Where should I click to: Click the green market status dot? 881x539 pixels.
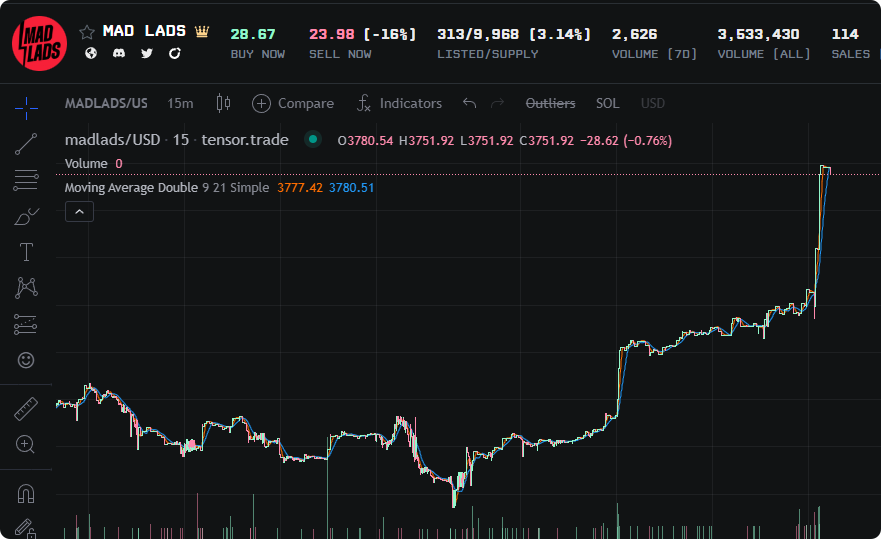(x=313, y=139)
